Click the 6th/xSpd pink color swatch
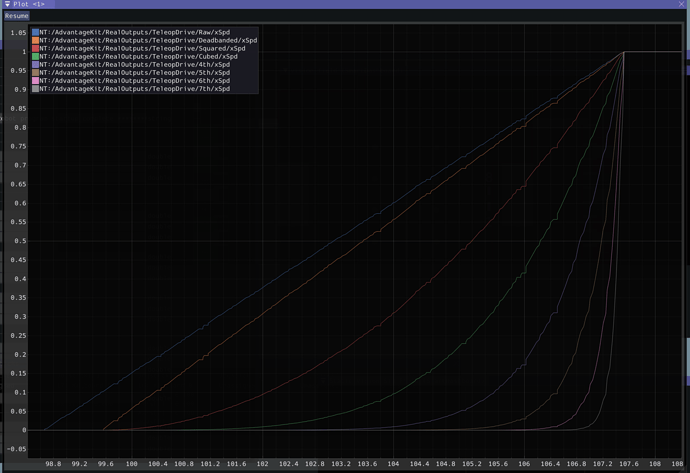Viewport: 690px width, 473px height. click(x=35, y=81)
